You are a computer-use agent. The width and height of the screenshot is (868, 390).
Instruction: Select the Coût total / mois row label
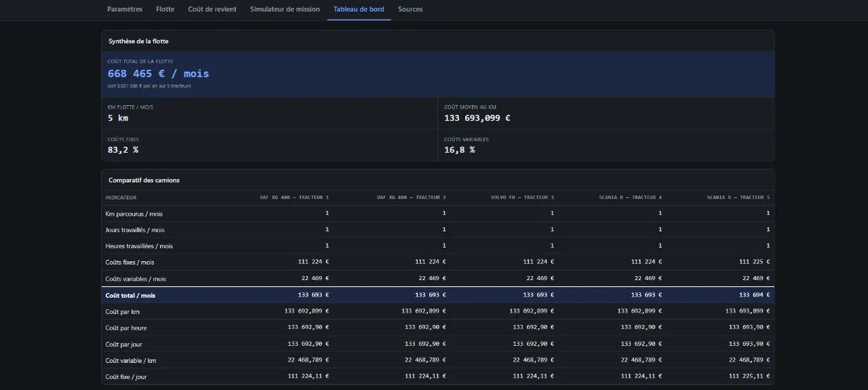pyautogui.click(x=130, y=296)
